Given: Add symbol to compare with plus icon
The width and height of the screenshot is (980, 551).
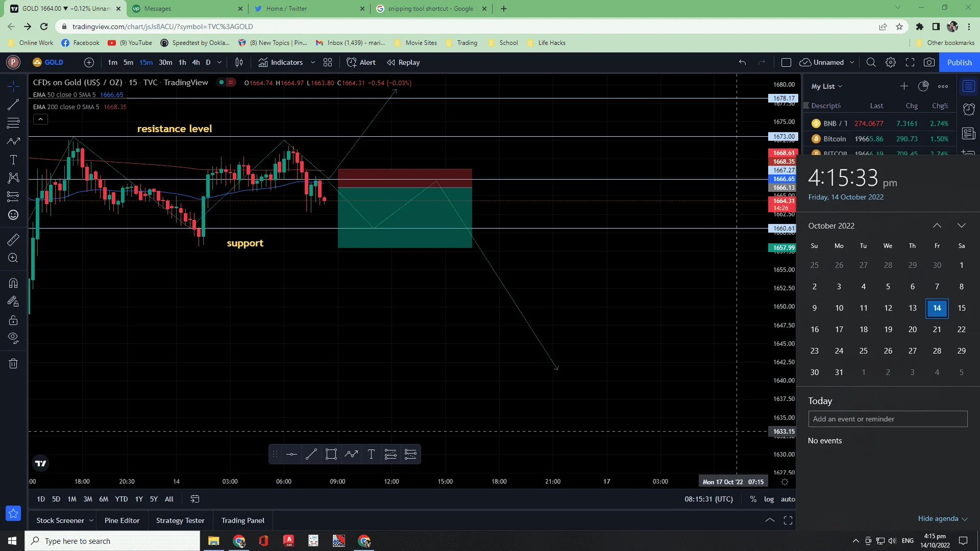Looking at the screenshot, I should click(89, 62).
